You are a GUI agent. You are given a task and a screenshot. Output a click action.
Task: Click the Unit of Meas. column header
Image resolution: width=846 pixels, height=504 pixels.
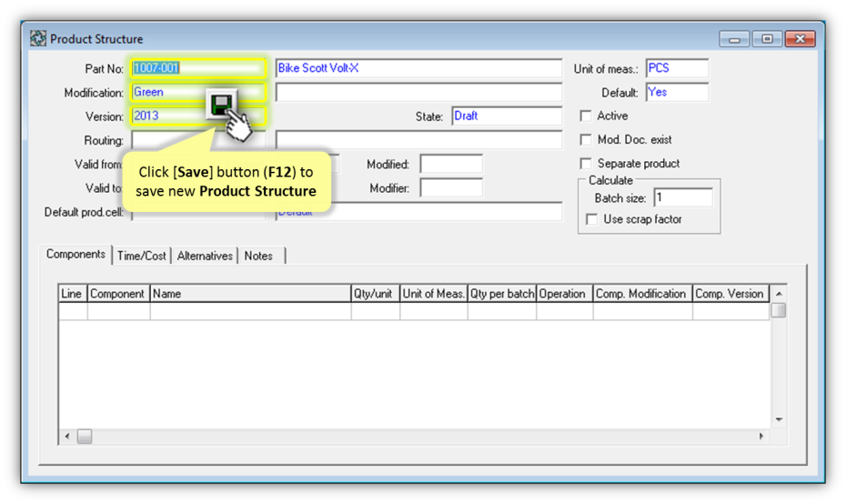(x=434, y=294)
